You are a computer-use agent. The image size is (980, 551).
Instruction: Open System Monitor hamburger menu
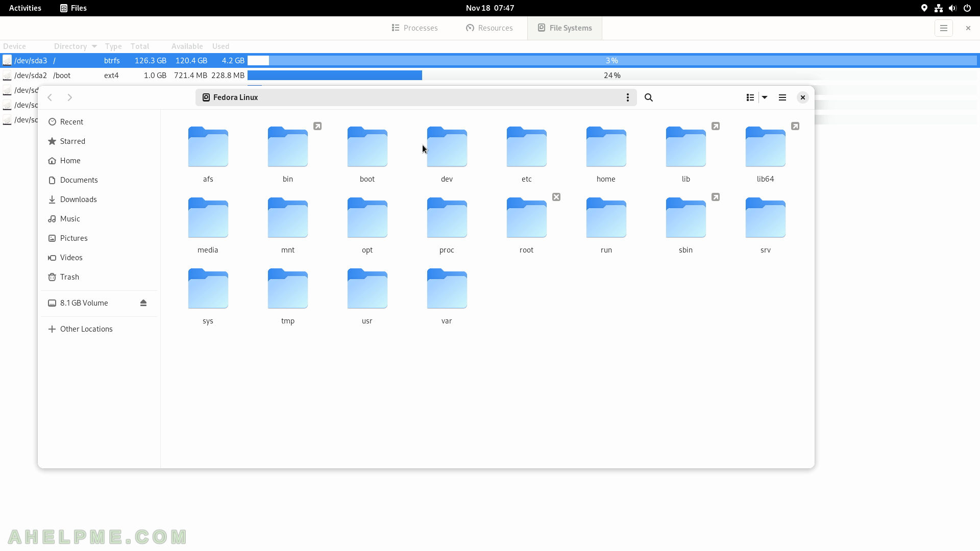[944, 28]
